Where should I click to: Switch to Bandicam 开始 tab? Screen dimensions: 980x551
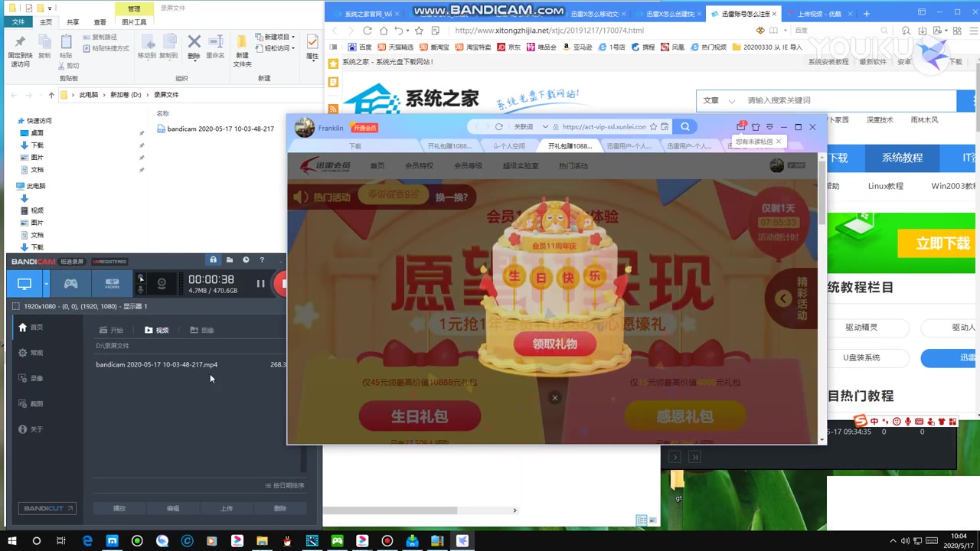tap(112, 331)
